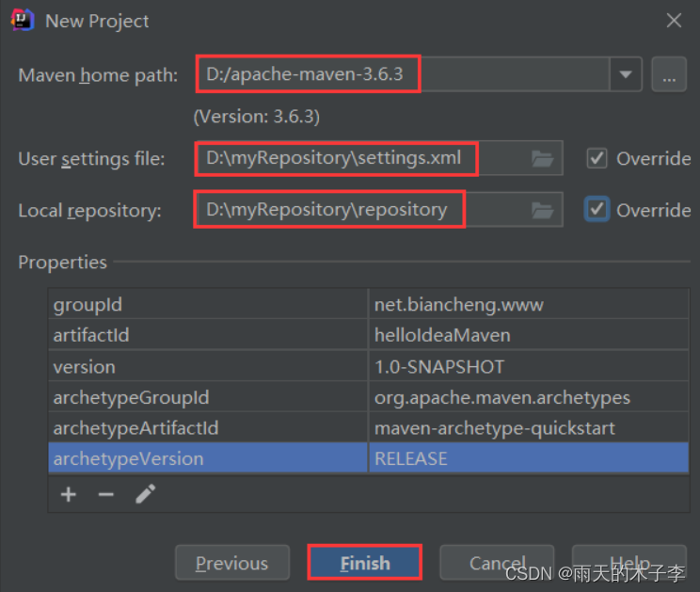Click the Edit property pencil icon
The height and width of the screenshot is (592, 700).
(146, 494)
